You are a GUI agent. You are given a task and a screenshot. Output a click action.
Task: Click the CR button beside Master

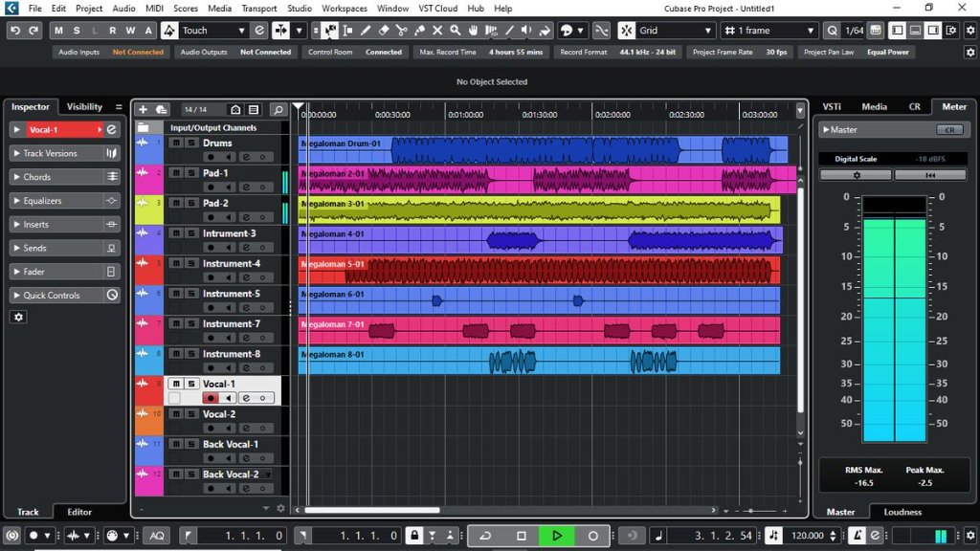(x=949, y=130)
